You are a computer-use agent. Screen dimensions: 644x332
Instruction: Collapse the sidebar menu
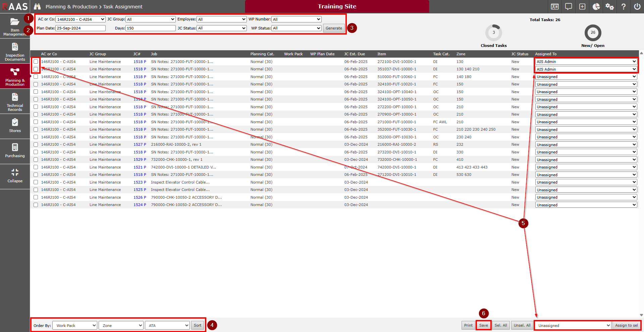pos(15,176)
